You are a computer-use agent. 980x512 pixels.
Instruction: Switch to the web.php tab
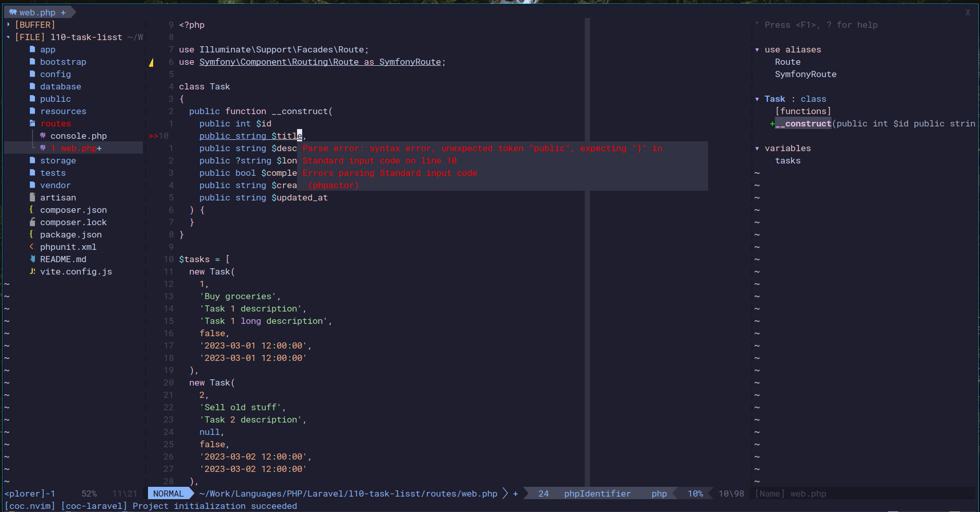pyautogui.click(x=38, y=12)
